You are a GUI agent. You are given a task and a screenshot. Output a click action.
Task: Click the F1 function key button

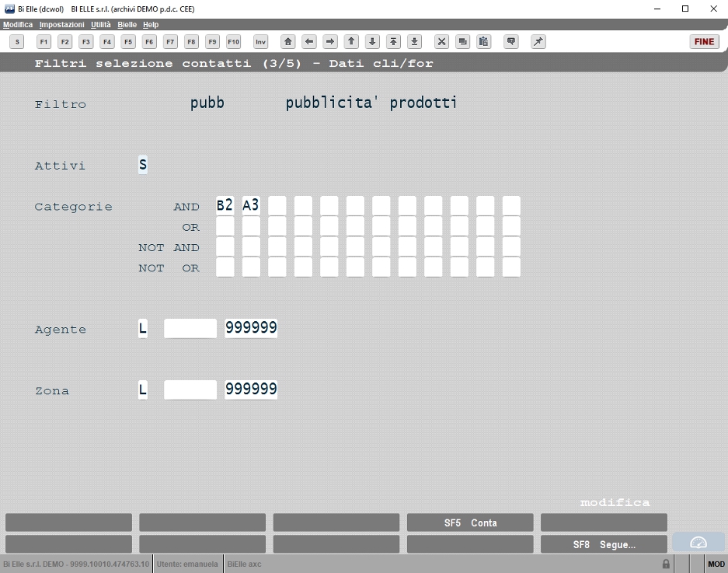point(44,42)
